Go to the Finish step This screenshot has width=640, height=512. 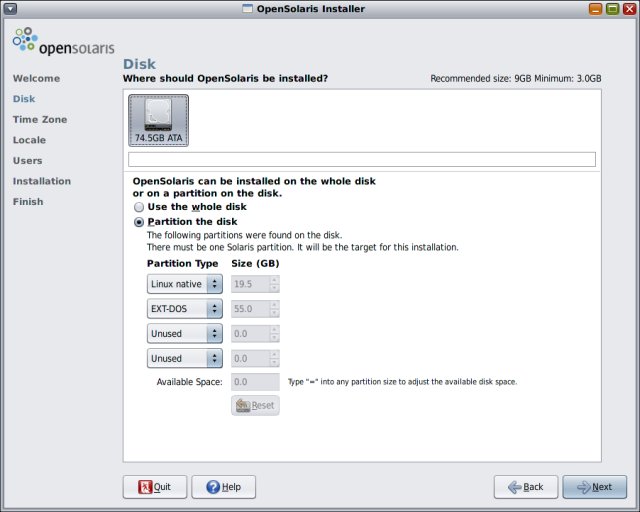point(28,202)
